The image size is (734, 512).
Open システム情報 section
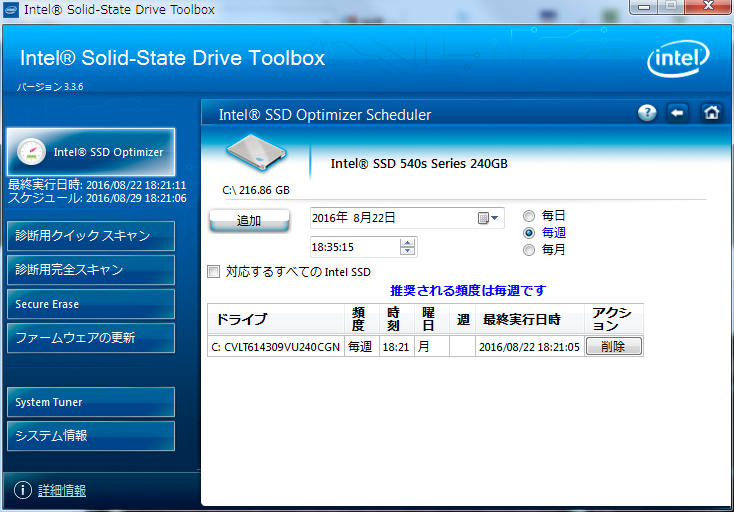pyautogui.click(x=91, y=436)
